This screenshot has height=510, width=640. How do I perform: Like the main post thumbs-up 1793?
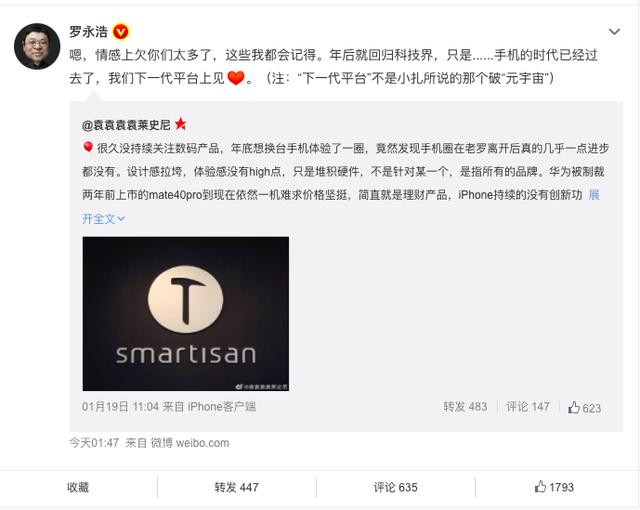point(554,487)
